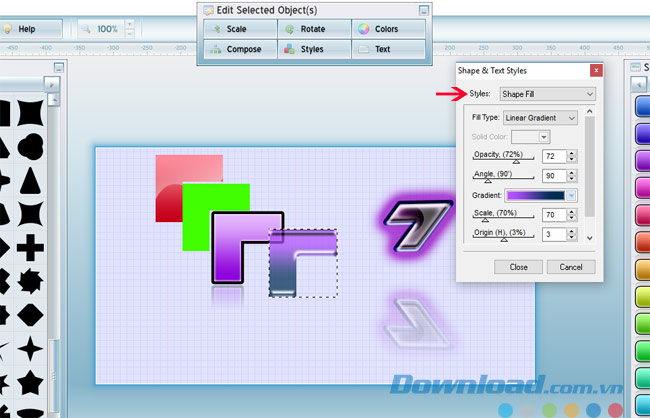The image size is (650, 418).
Task: Pick the five-point star shape
Action: (x=30, y=382)
